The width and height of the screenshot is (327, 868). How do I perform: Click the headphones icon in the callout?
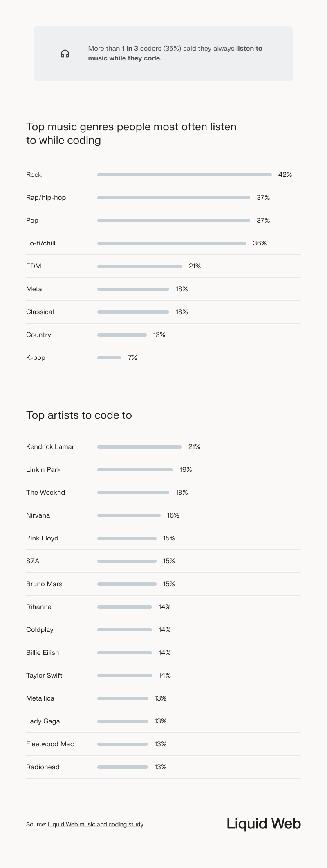point(65,54)
